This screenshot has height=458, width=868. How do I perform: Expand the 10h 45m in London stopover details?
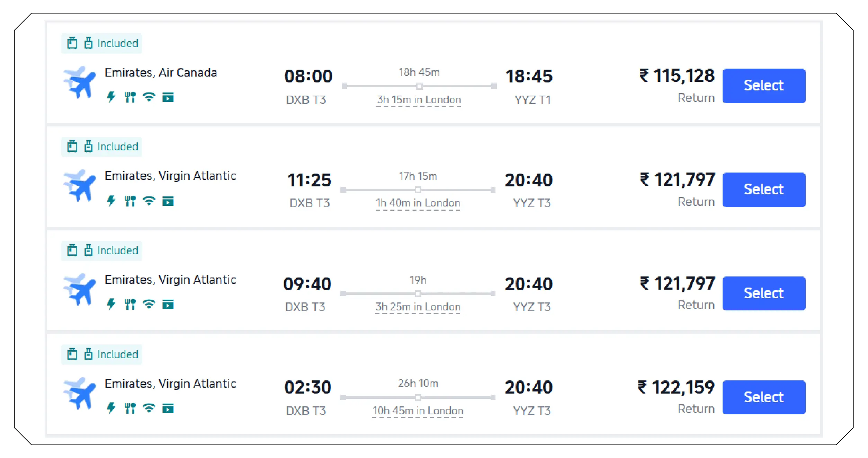click(417, 411)
